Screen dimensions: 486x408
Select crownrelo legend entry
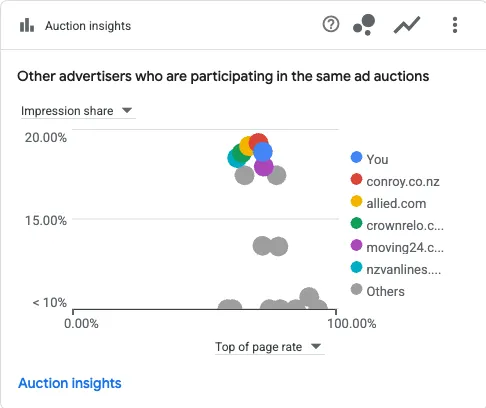click(397, 225)
